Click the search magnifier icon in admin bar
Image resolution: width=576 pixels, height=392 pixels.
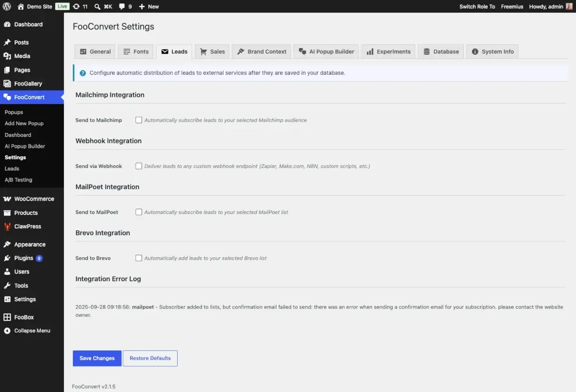[97, 6]
